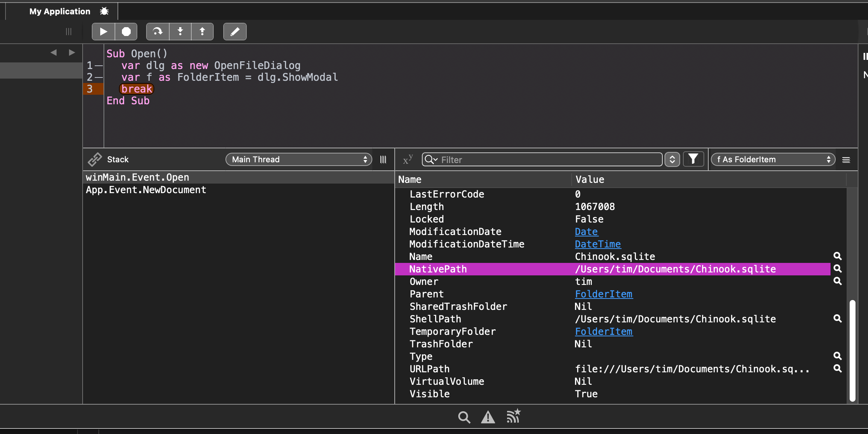Toggle breakpoint on line 1 gutter
The height and width of the screenshot is (434, 868).
click(x=98, y=65)
